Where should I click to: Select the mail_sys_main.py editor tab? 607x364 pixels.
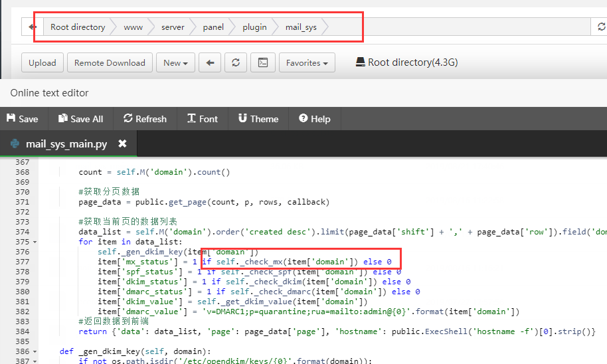click(65, 143)
